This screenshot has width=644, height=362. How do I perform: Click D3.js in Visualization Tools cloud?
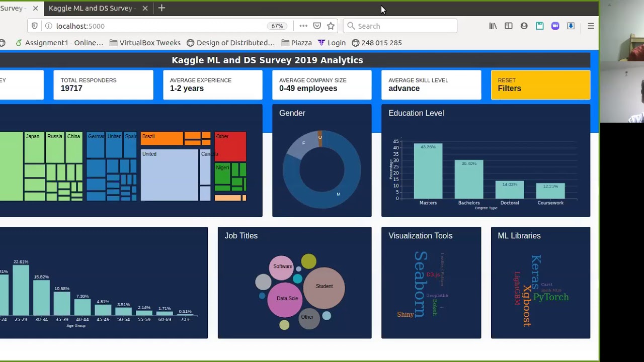[433, 275]
